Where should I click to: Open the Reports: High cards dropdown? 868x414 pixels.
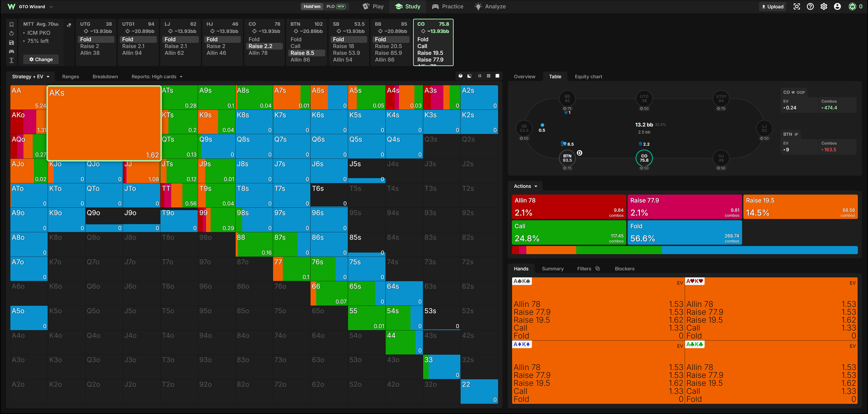coord(157,76)
